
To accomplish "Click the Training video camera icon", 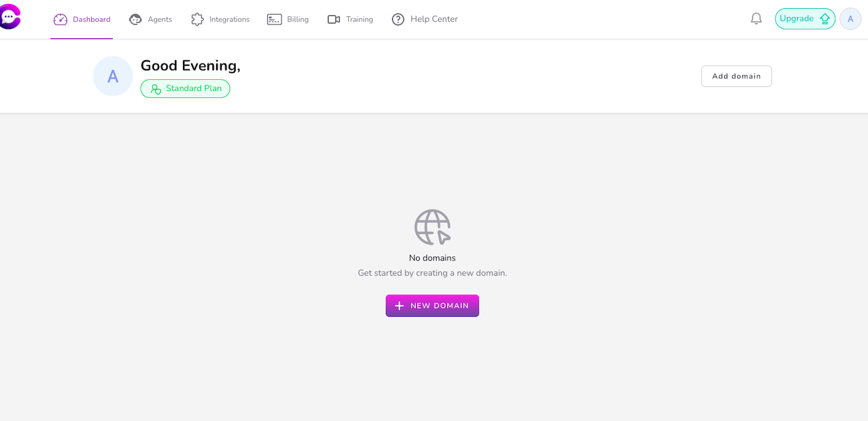I will pyautogui.click(x=334, y=19).
